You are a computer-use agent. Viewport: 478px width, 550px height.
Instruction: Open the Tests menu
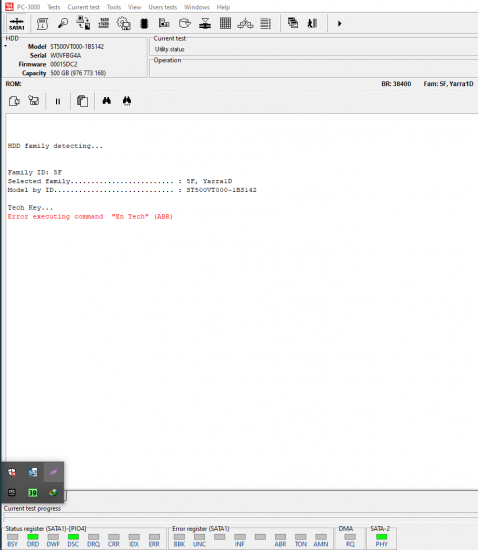54,7
